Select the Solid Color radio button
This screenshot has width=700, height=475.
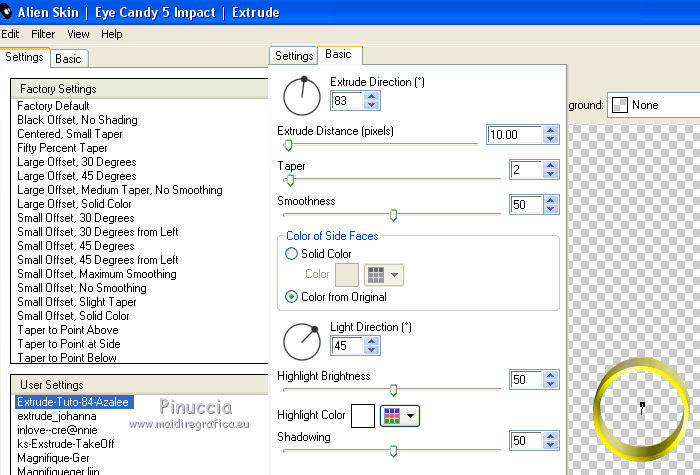click(x=291, y=254)
